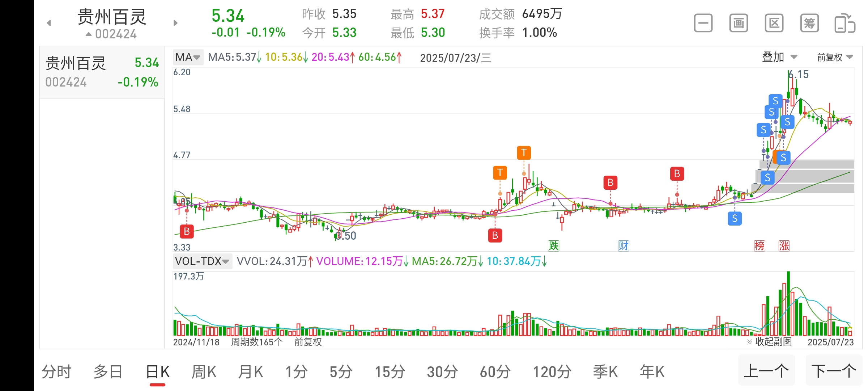Select the 1分 minute tab
This screenshot has width=868, height=391.
[x=296, y=372]
